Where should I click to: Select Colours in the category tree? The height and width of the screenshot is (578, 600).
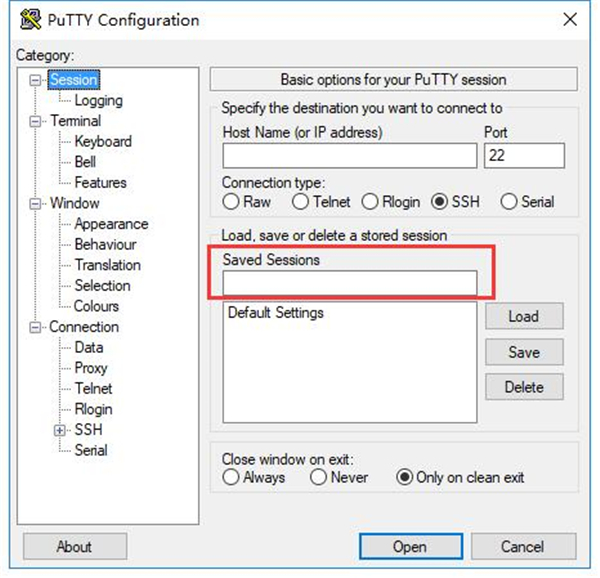click(x=96, y=306)
